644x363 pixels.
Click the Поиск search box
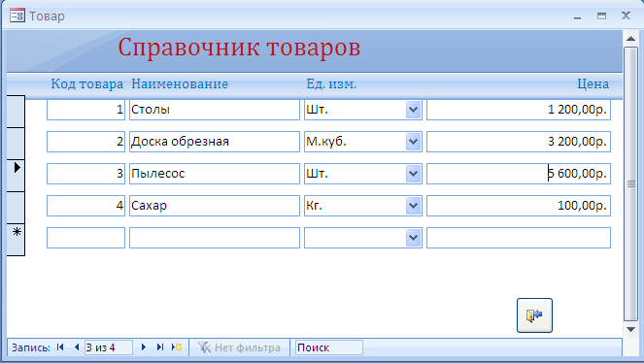[x=328, y=347]
